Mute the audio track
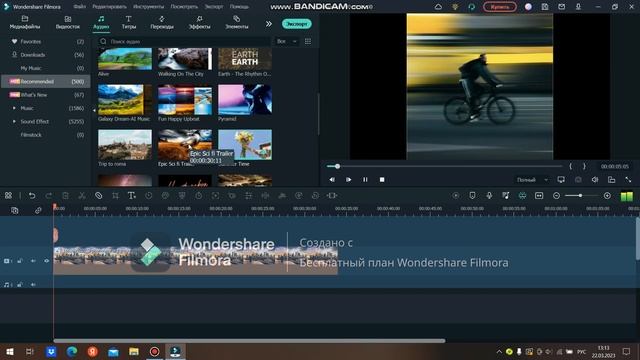The height and width of the screenshot is (360, 640). click(33, 284)
